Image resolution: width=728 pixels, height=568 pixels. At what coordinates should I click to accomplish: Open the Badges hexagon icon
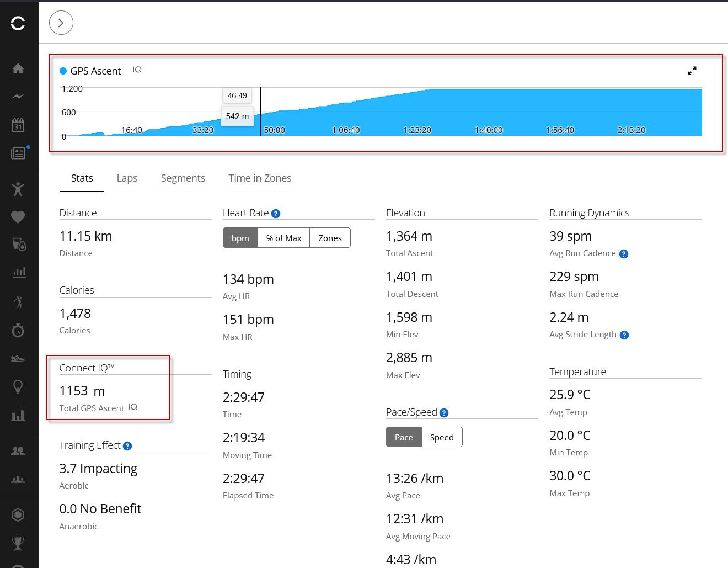[x=18, y=515]
